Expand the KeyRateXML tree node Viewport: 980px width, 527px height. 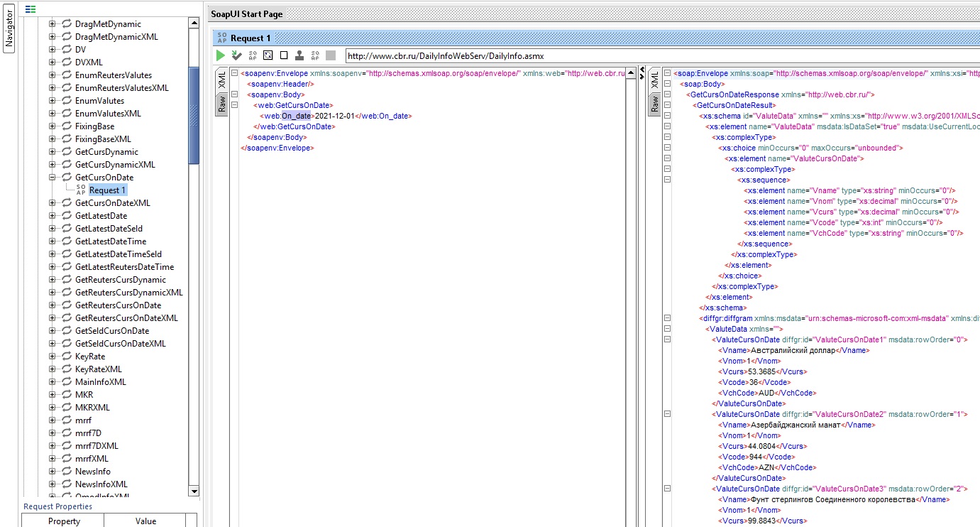(x=52, y=369)
